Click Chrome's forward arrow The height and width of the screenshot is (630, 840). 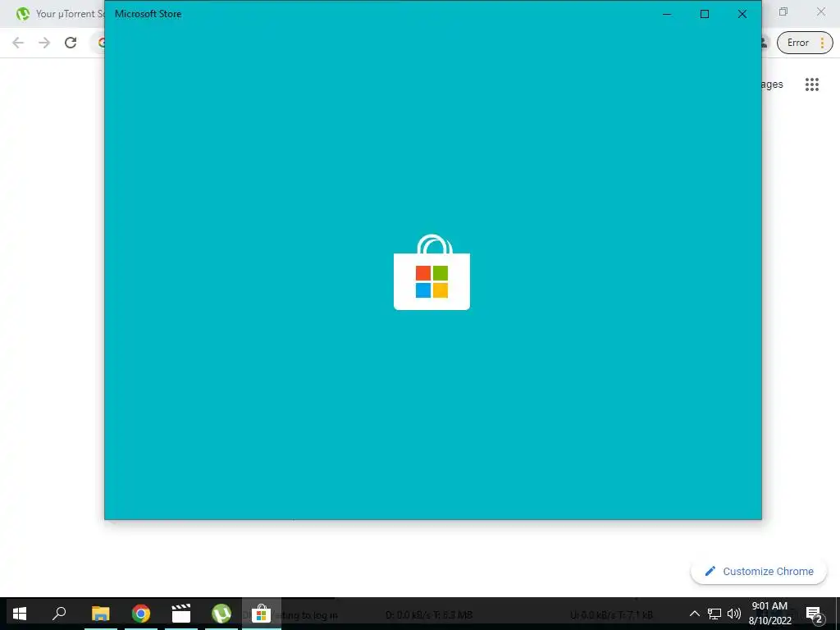pyautogui.click(x=44, y=43)
